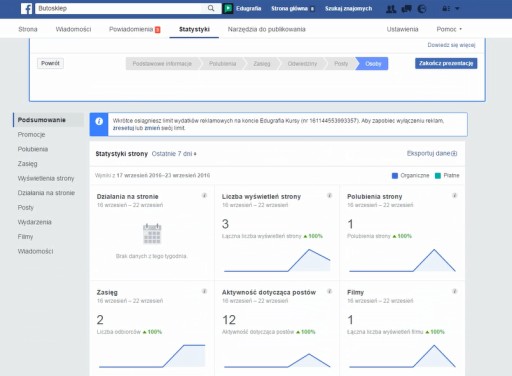
Task: Click the Filmy card line chart
Action: coord(402,356)
